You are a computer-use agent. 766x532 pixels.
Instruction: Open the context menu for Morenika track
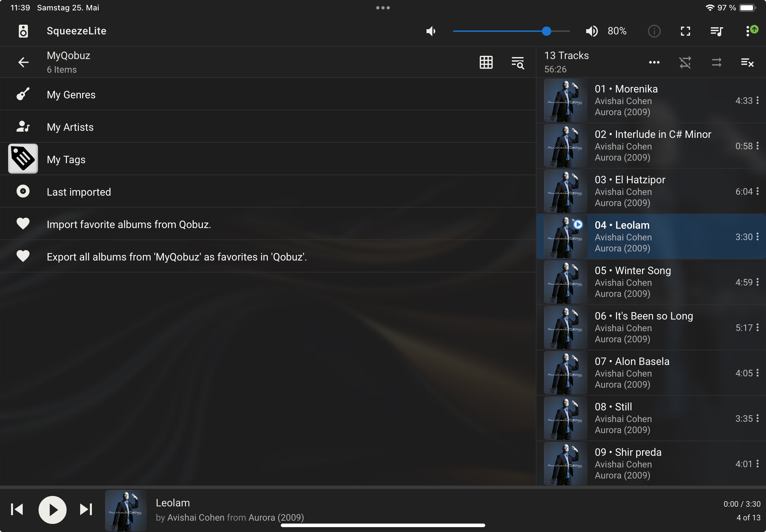pyautogui.click(x=757, y=100)
